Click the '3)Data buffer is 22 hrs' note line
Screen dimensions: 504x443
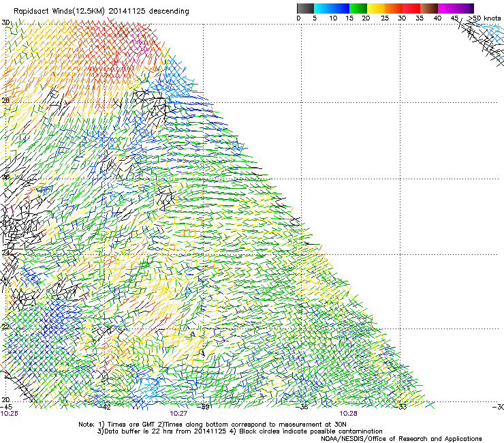click(x=240, y=431)
